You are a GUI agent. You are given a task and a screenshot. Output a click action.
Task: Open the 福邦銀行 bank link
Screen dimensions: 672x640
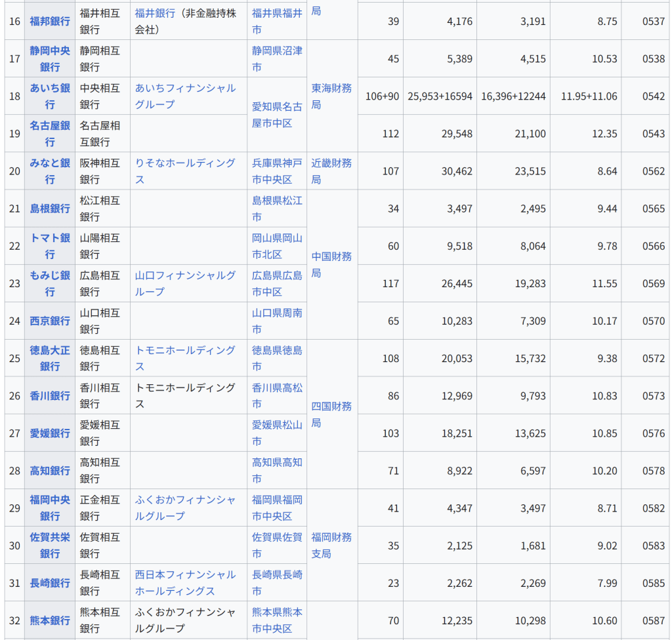50,21
